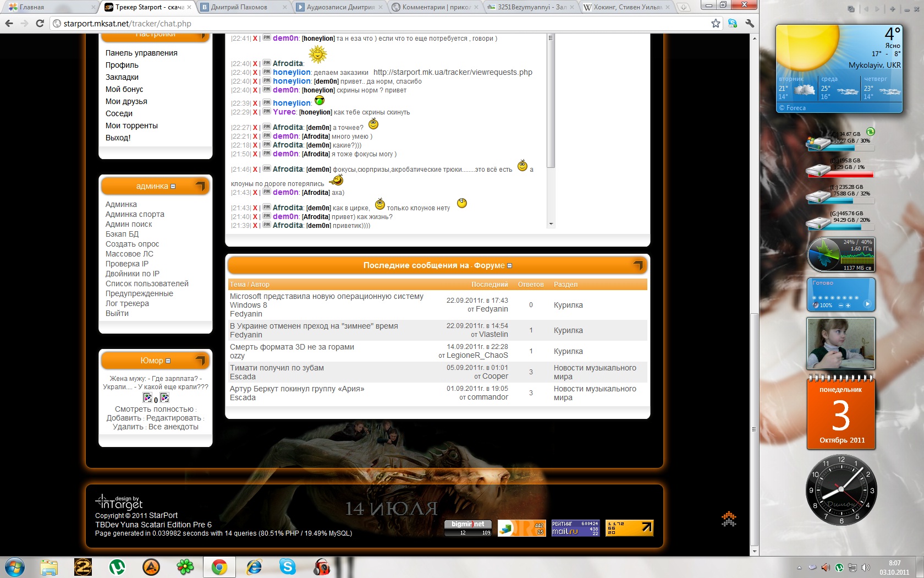Open Internet Explorer from the taskbar
This screenshot has height=578, width=924.
pyautogui.click(x=254, y=567)
